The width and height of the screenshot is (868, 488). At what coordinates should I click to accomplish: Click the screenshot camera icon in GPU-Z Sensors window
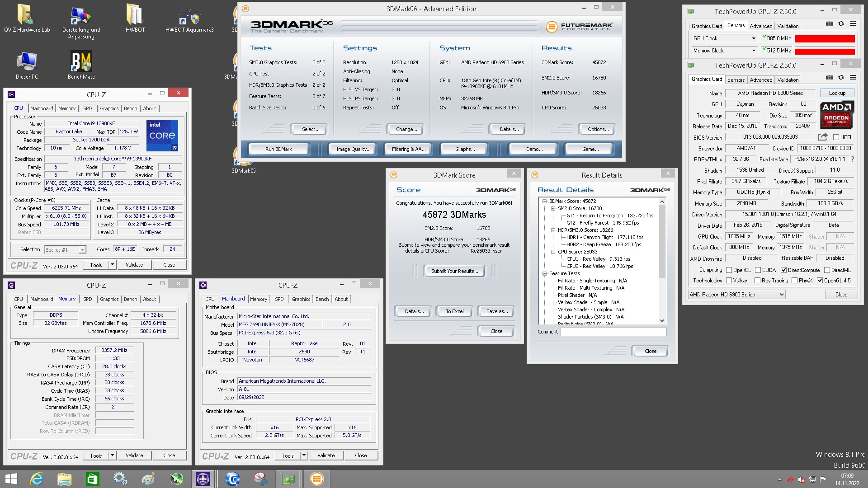tap(830, 24)
